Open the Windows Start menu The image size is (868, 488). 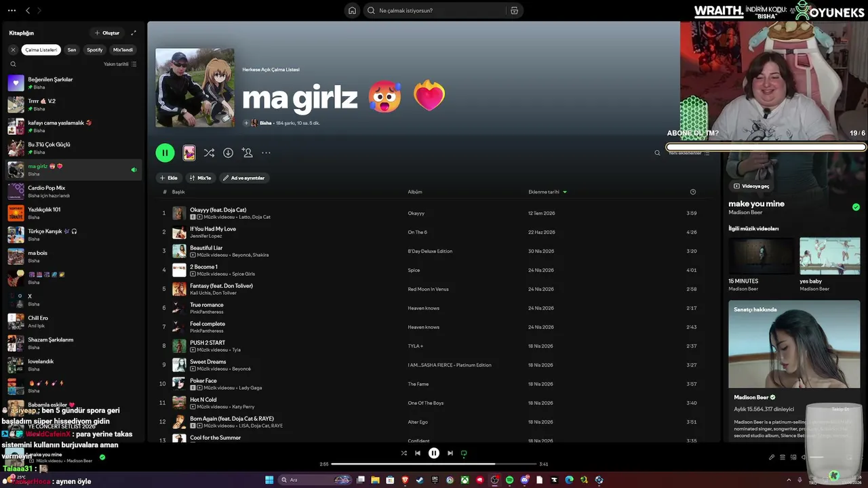[269, 480]
